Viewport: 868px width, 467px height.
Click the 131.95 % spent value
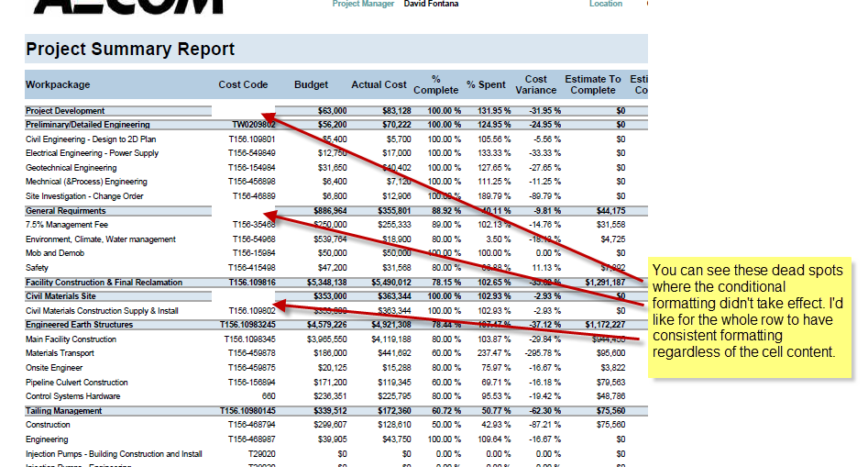tap(494, 111)
